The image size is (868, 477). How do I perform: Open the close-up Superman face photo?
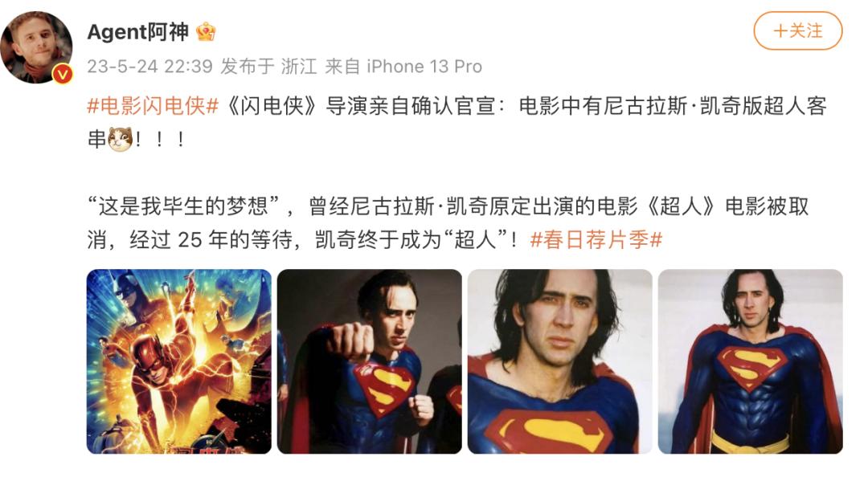pos(559,361)
